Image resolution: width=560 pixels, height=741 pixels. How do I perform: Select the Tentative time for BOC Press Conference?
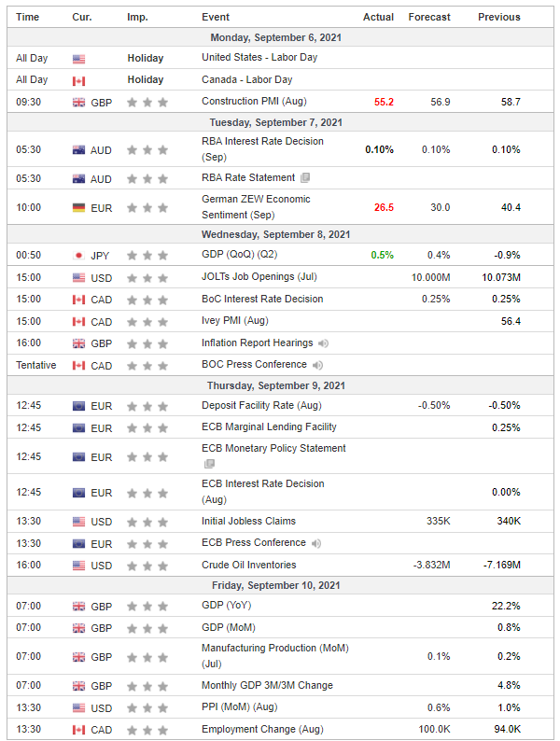(35, 365)
